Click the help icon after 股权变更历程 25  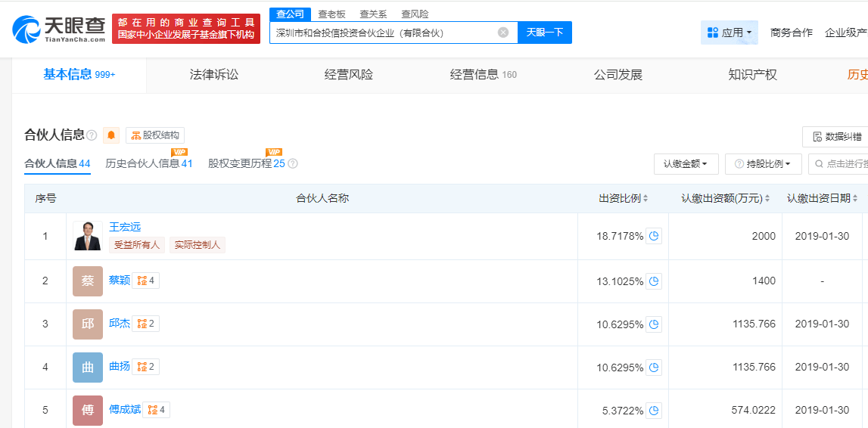pos(293,163)
